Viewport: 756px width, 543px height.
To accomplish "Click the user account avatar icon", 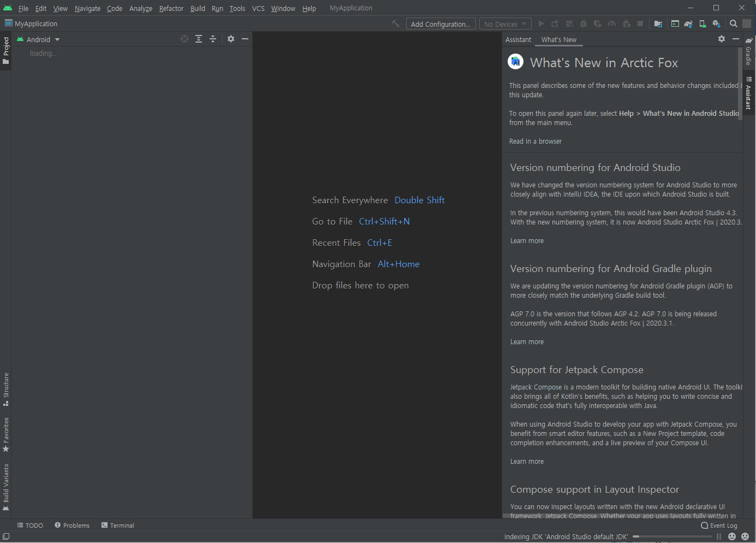I will tap(747, 23).
